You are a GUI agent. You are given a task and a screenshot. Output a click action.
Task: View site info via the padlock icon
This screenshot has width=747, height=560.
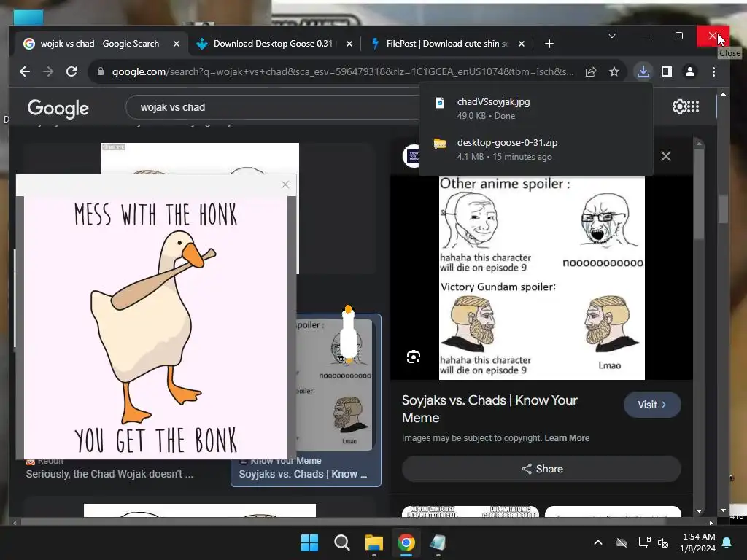click(x=101, y=71)
